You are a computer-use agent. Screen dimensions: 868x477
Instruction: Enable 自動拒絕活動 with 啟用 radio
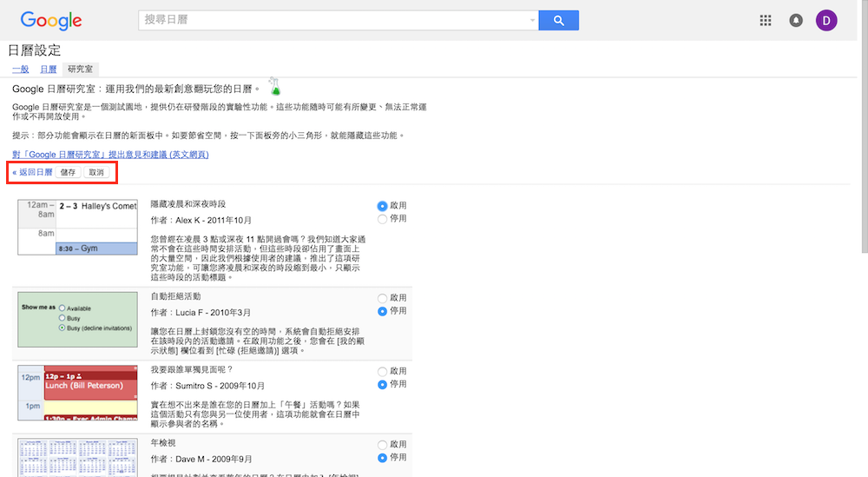click(383, 298)
